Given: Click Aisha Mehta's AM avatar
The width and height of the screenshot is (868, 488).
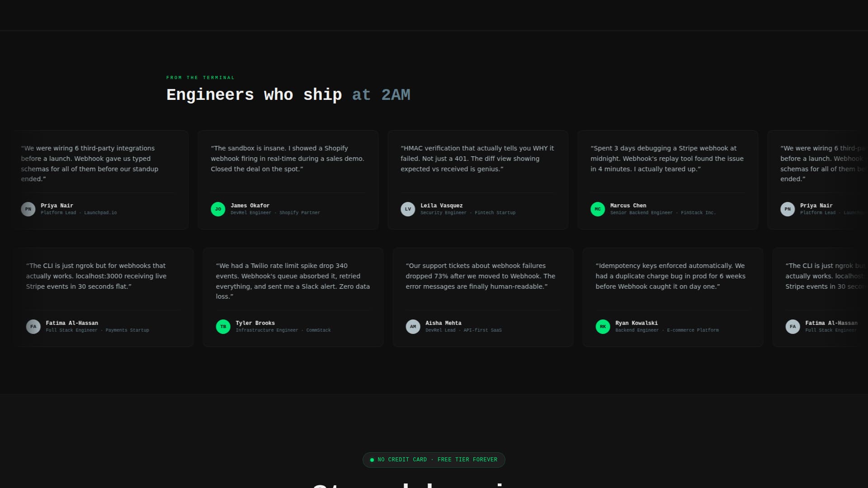Looking at the screenshot, I should (413, 327).
